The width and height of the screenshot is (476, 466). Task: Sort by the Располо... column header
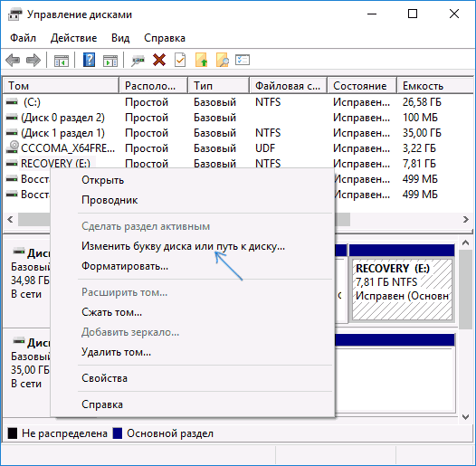pyautogui.click(x=153, y=86)
